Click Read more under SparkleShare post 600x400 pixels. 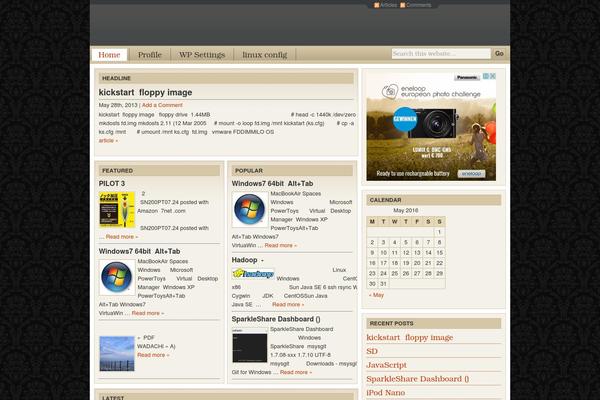pos(296,372)
